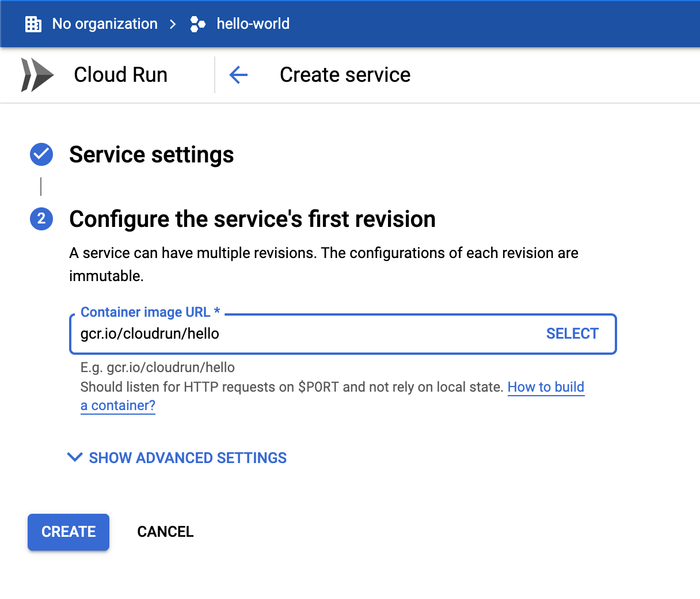Click the hello-world project hexagon icon
Viewport: 700px width, 599px height.
click(198, 24)
